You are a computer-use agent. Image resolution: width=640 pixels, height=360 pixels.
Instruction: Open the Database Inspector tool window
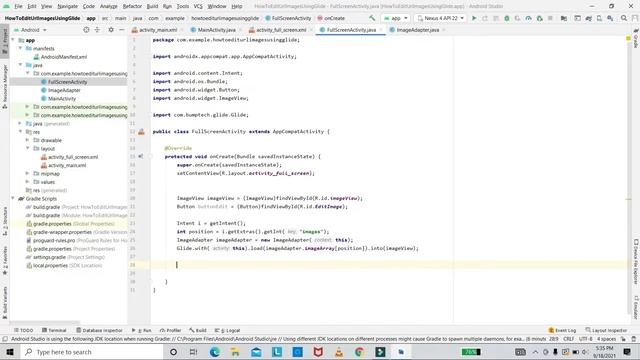(99, 330)
